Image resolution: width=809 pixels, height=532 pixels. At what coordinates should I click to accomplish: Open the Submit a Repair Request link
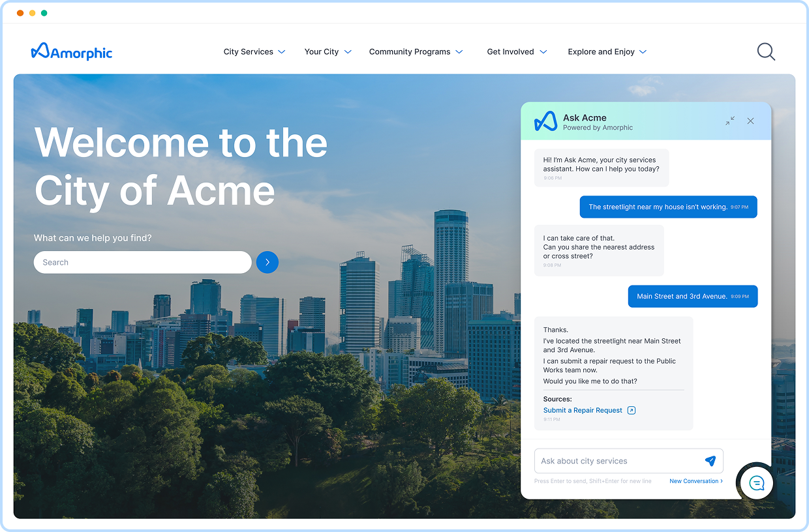[x=583, y=411]
